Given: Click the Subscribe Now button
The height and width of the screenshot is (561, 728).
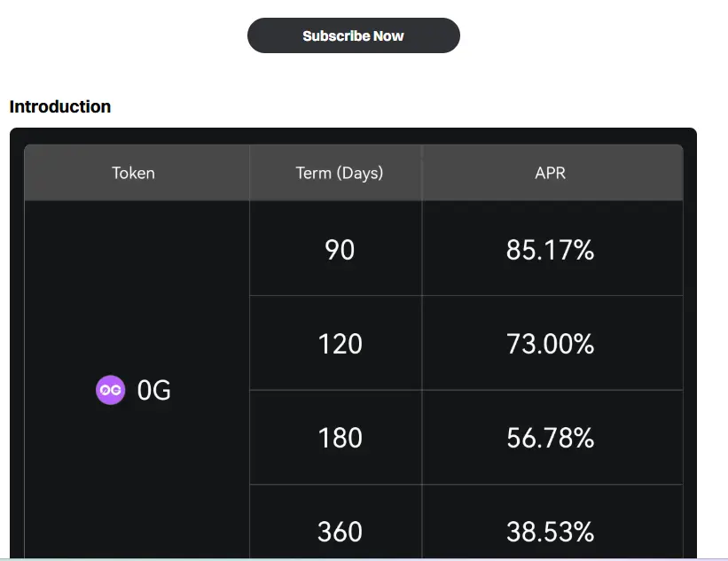Looking at the screenshot, I should pos(353,35).
